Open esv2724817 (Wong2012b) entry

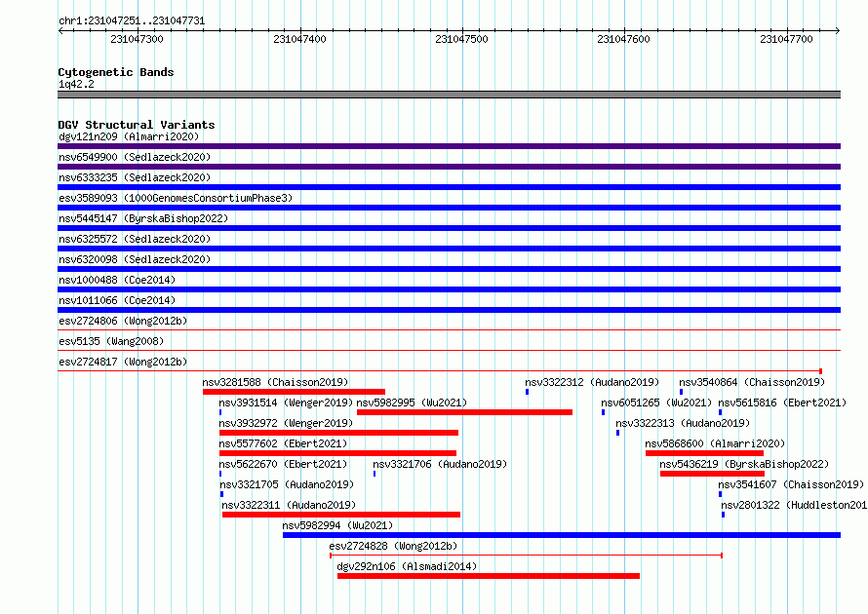(x=123, y=362)
